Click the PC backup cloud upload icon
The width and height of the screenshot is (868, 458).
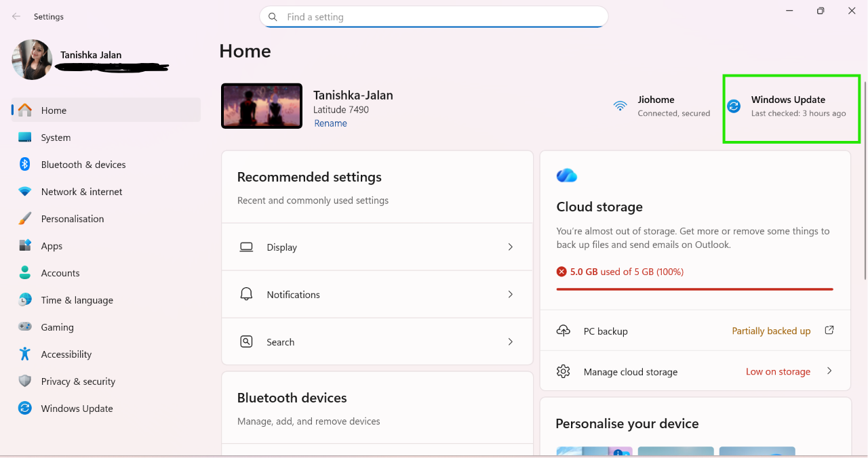(563, 331)
